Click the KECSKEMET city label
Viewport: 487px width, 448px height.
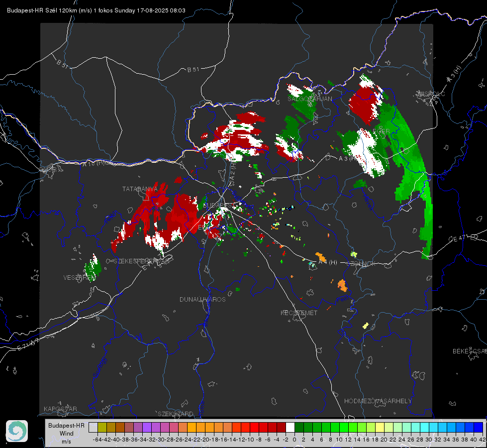click(x=299, y=313)
